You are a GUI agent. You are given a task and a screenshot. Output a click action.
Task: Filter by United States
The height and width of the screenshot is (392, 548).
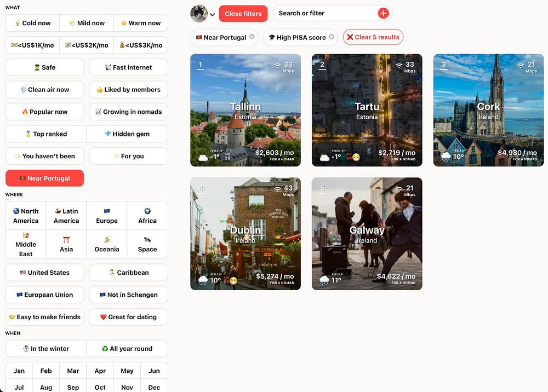pos(45,273)
